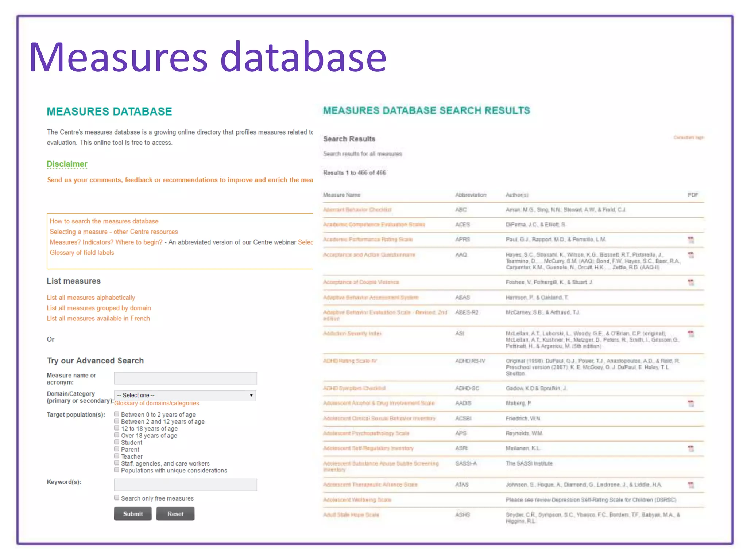This screenshot has height=560, width=747.
Task: Check the Parent population checkbox
Action: click(x=117, y=449)
